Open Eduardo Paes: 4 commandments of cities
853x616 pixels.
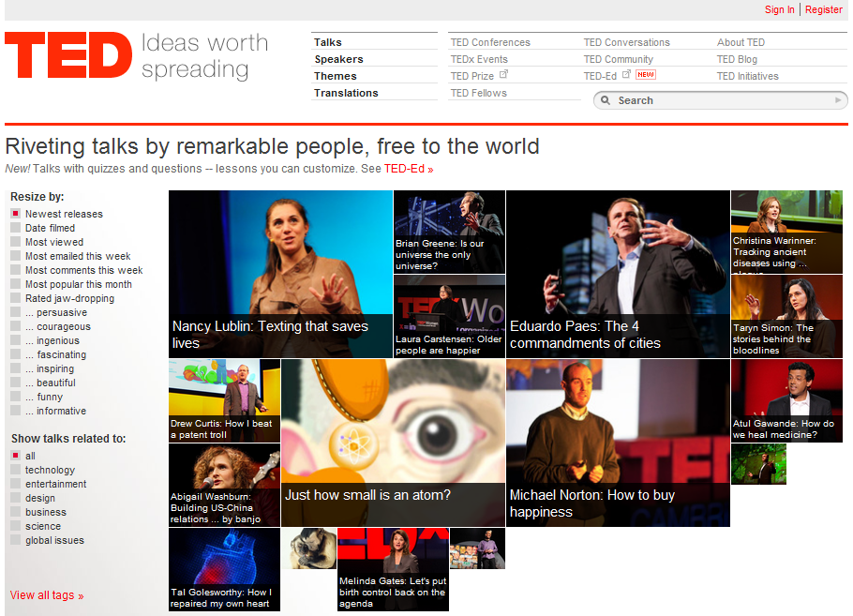618,274
